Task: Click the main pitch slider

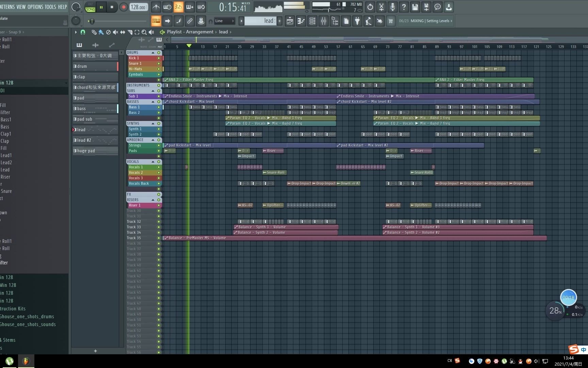Action: [x=76, y=21]
